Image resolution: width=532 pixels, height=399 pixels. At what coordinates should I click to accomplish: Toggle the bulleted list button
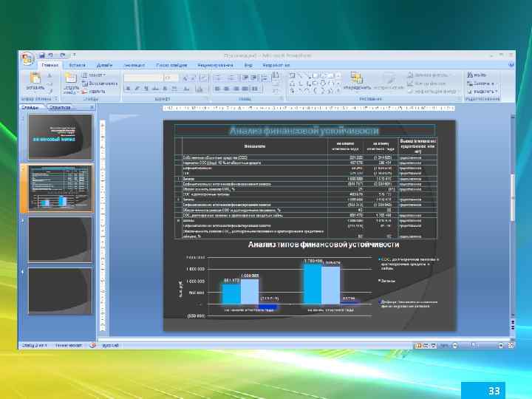point(219,78)
